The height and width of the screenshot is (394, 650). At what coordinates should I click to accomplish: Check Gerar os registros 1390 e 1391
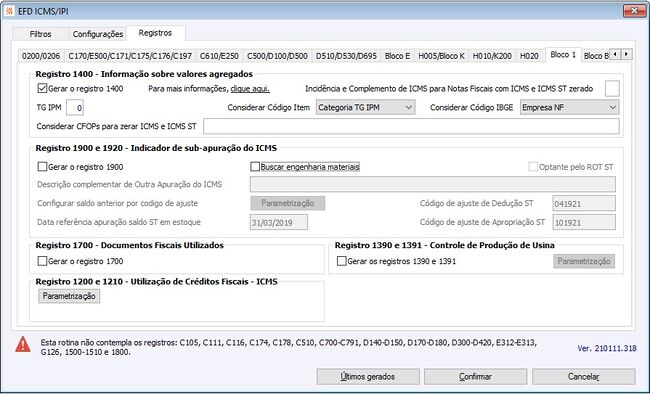(x=342, y=261)
